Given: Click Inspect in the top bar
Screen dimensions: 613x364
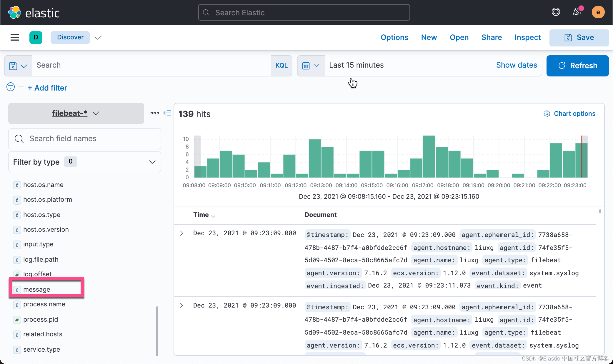Looking at the screenshot, I should click(x=527, y=37).
